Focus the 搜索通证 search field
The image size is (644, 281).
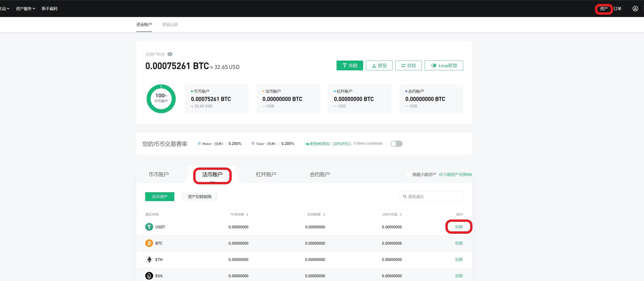[431, 196]
